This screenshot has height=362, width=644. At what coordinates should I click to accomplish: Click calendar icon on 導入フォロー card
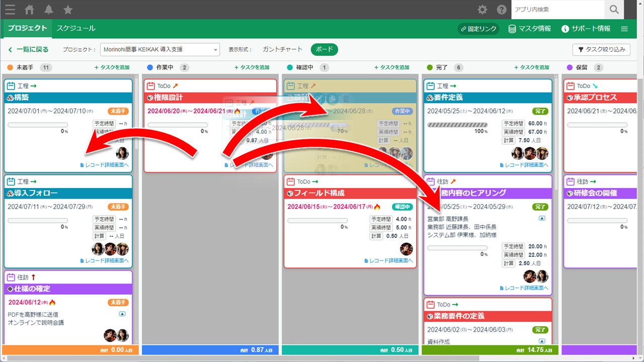point(11,182)
